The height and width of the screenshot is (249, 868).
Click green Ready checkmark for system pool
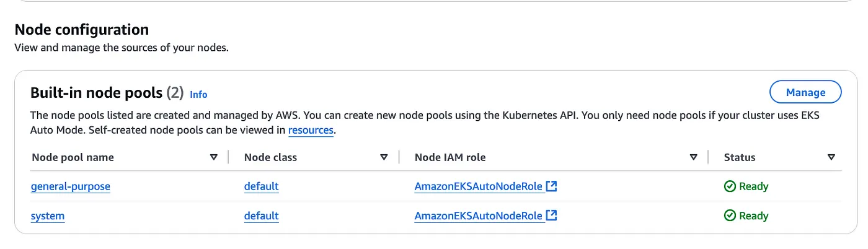(730, 216)
